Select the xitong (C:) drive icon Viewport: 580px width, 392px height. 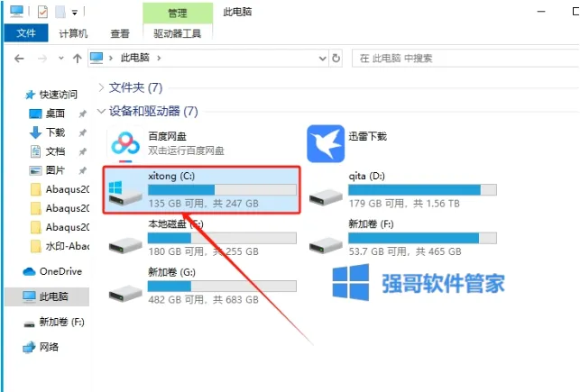pyautogui.click(x=125, y=192)
